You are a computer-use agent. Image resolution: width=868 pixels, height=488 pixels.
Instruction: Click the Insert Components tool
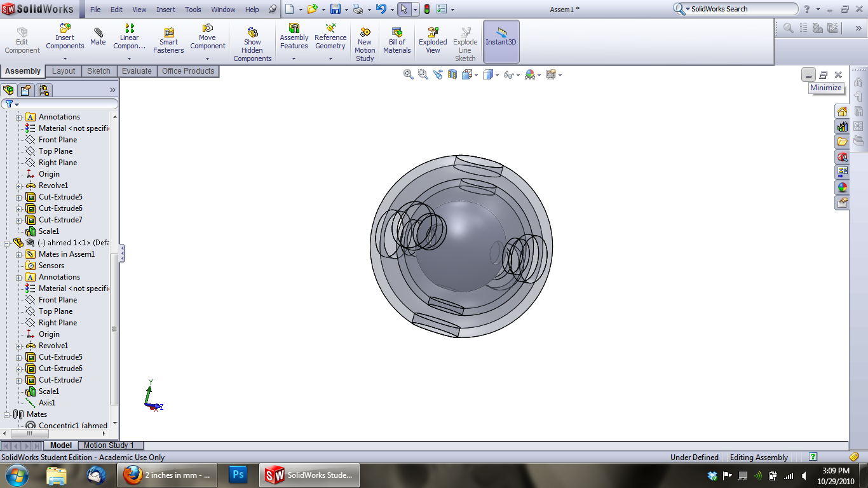pyautogui.click(x=65, y=36)
